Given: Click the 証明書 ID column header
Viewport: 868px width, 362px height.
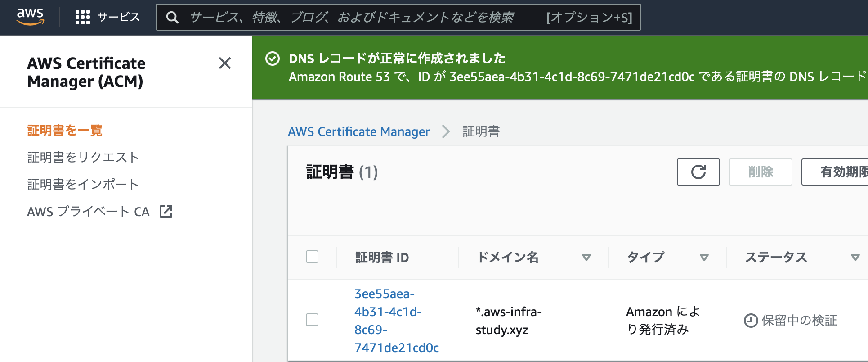Looking at the screenshot, I should point(382,258).
